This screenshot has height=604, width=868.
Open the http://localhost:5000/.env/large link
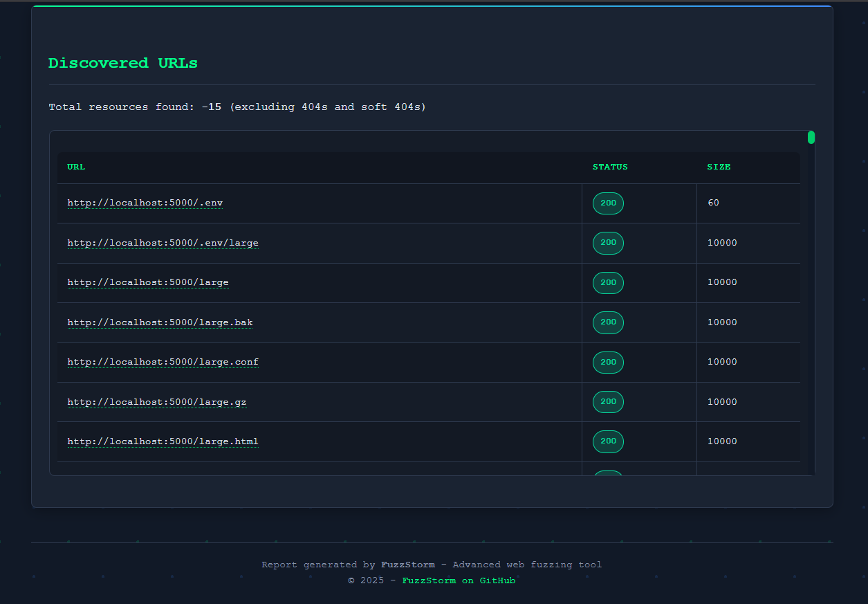163,243
